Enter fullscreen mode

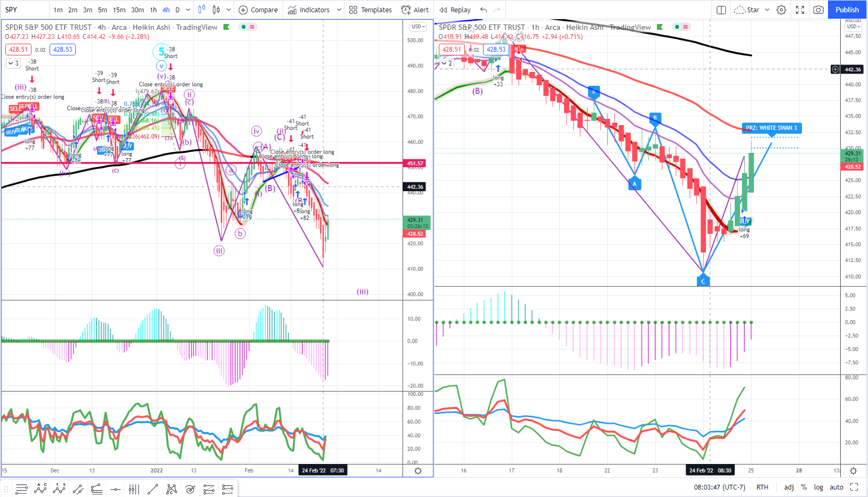pyautogui.click(x=800, y=10)
